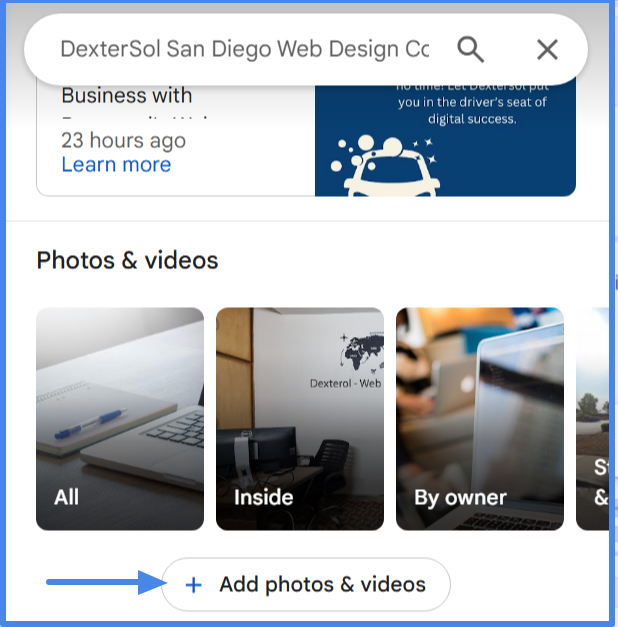Screen dimensions: 618x627
Task: Click the Photos & videos heading
Action: tap(127, 260)
